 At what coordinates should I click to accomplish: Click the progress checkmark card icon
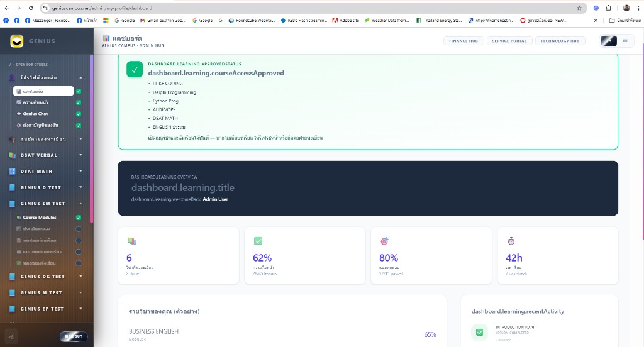click(x=258, y=241)
